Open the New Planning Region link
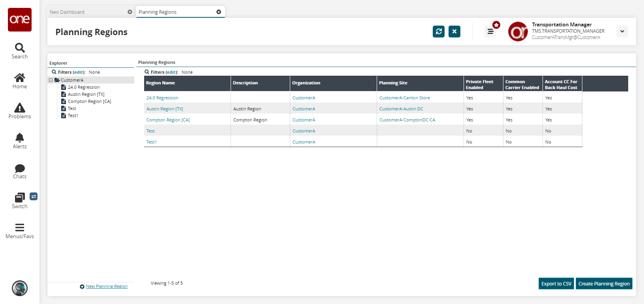The width and height of the screenshot is (644, 304). (107, 286)
